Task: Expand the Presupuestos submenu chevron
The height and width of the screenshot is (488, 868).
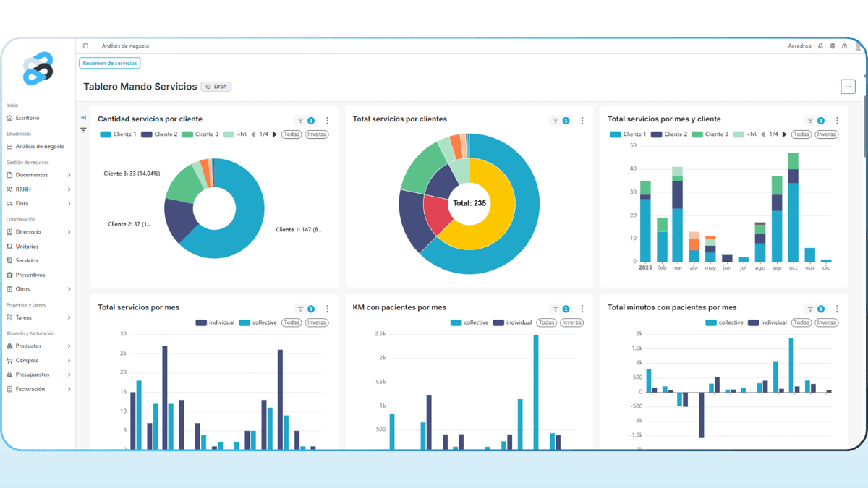Action: [69, 374]
